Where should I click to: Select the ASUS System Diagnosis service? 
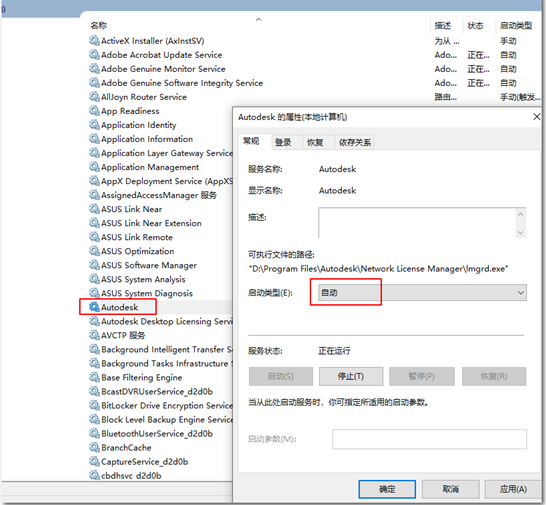tap(147, 293)
